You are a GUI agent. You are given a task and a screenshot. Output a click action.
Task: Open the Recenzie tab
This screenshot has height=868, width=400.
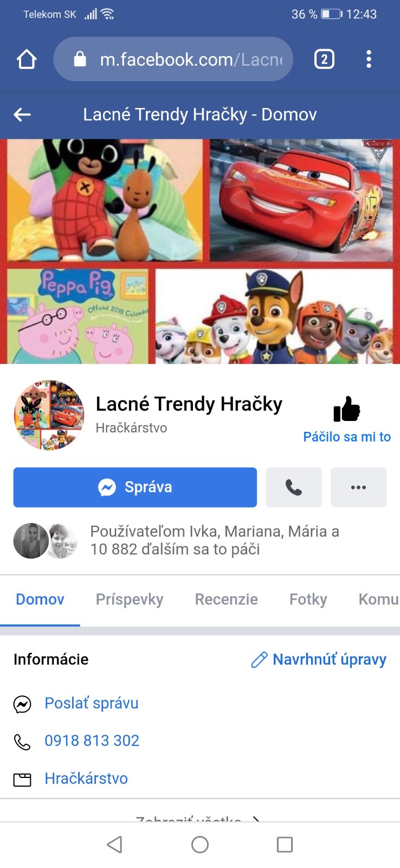point(227,599)
